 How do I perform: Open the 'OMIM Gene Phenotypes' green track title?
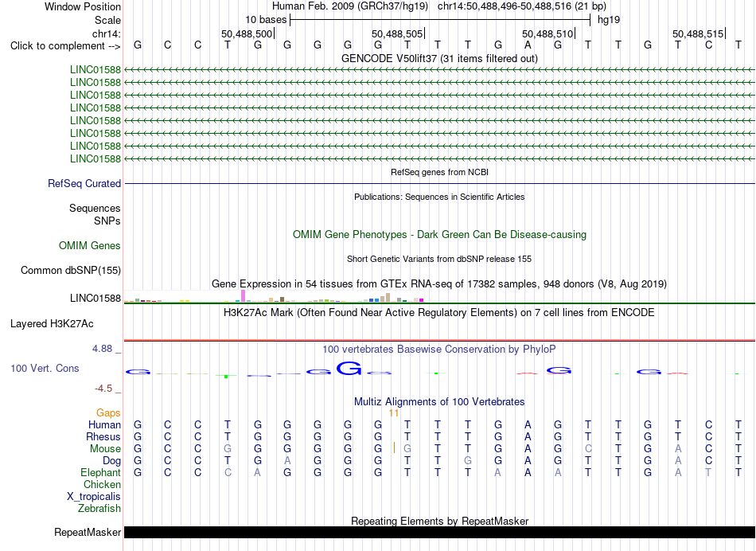[x=439, y=234]
